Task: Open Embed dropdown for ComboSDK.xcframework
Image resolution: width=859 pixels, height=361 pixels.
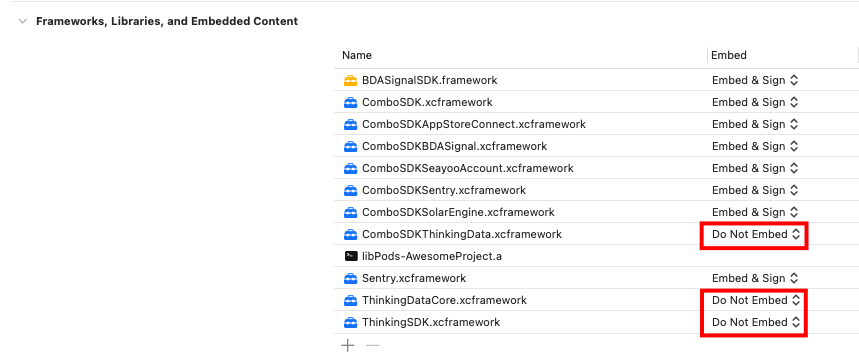Action: pyautogui.click(x=755, y=102)
